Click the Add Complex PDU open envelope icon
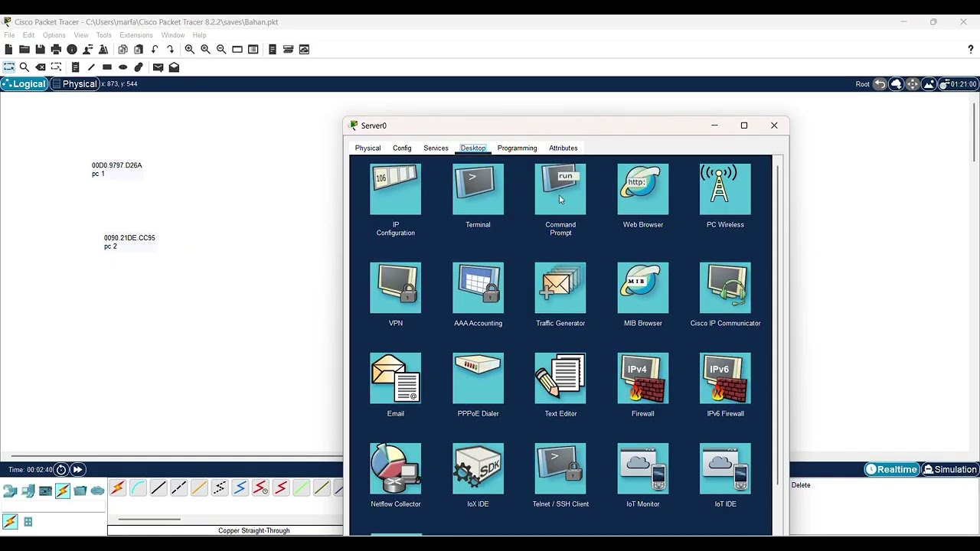The height and width of the screenshot is (551, 980). coord(174,67)
